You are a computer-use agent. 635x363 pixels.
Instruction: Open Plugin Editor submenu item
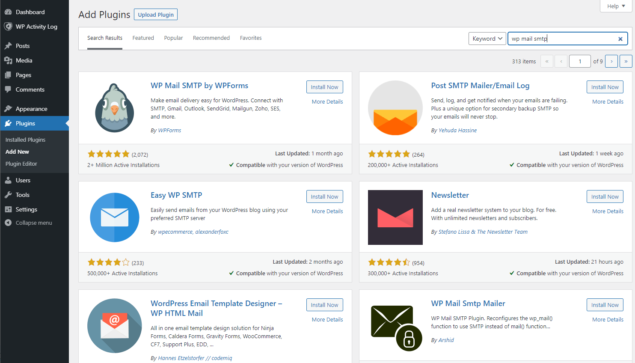(21, 164)
